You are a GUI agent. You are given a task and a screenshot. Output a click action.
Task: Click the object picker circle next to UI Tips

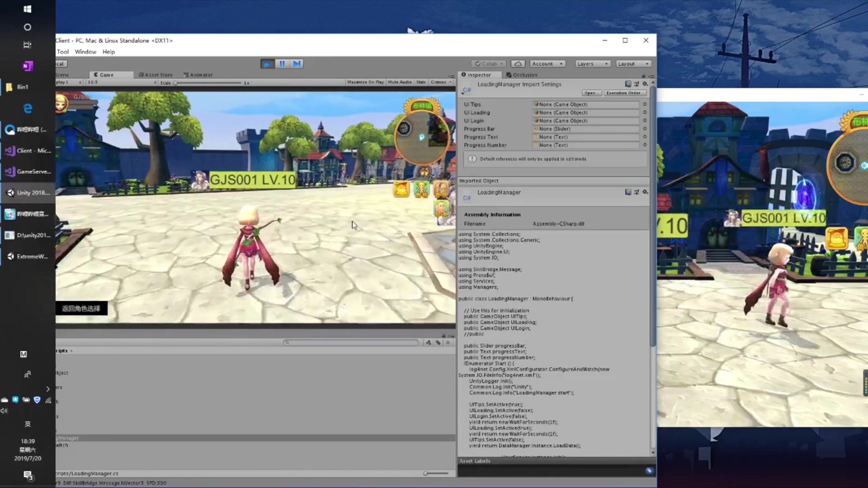click(x=645, y=104)
